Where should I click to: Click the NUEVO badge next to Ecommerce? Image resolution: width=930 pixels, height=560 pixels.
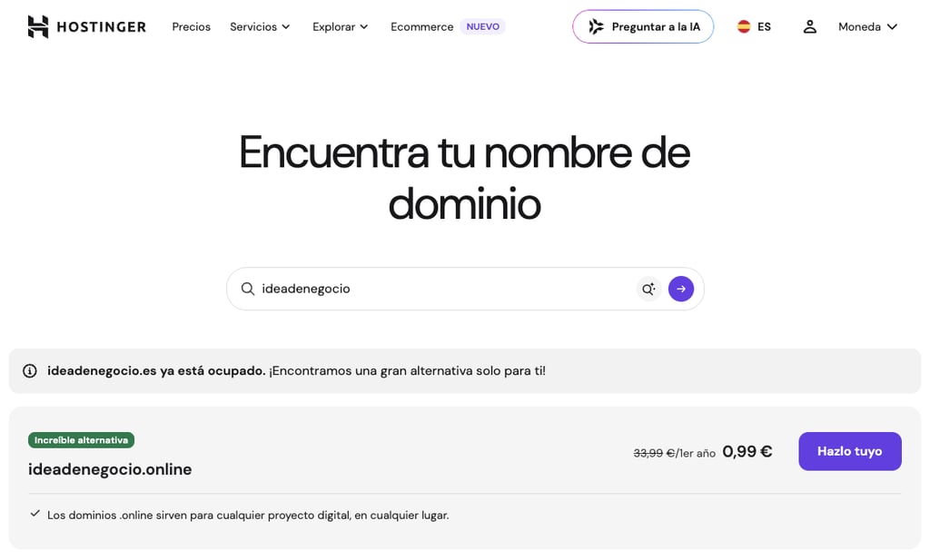(x=483, y=26)
